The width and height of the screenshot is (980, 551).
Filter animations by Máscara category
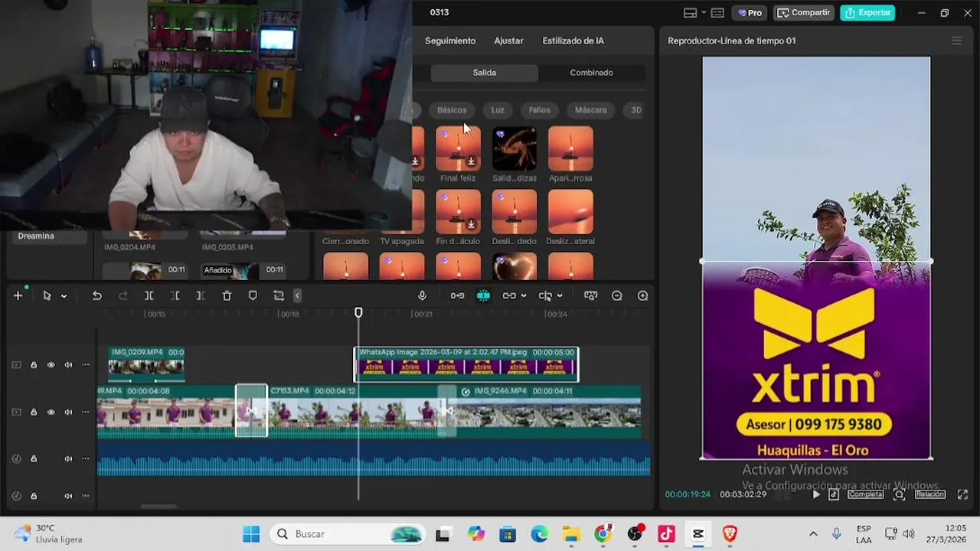[590, 110]
